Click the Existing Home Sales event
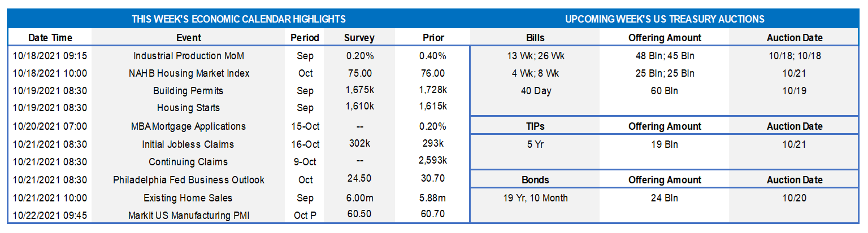868x233 pixels. click(188, 198)
